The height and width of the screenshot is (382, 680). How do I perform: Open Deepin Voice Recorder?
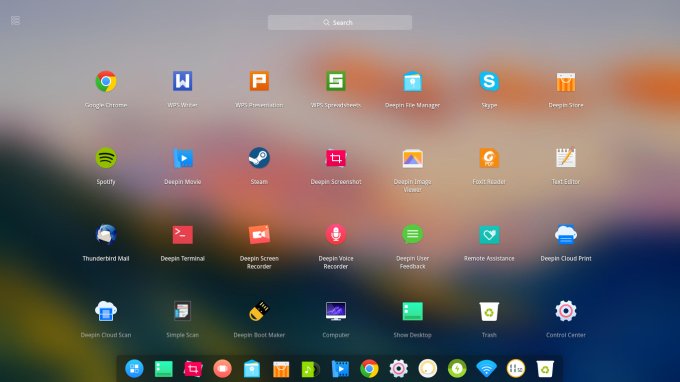(x=336, y=235)
